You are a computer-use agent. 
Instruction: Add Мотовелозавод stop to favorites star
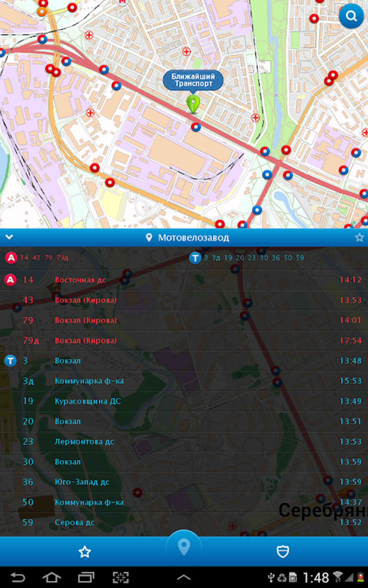[x=359, y=237]
